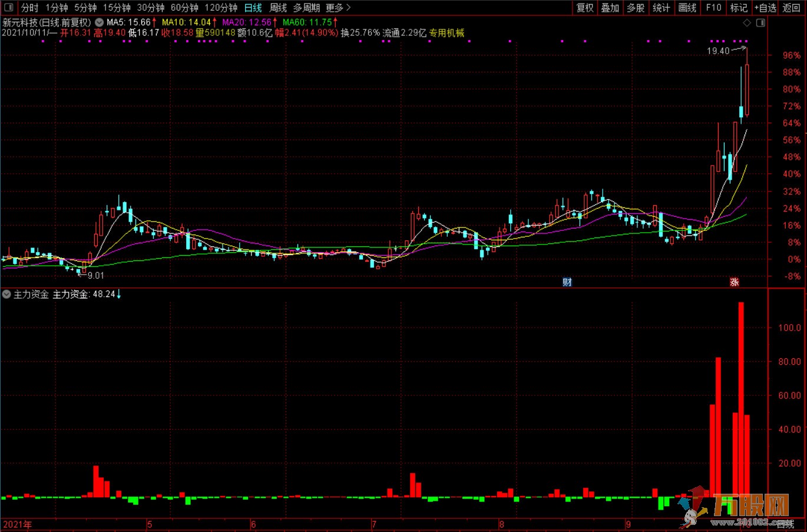
Task: Click the 2021年 timeline label
Action: click(x=17, y=524)
